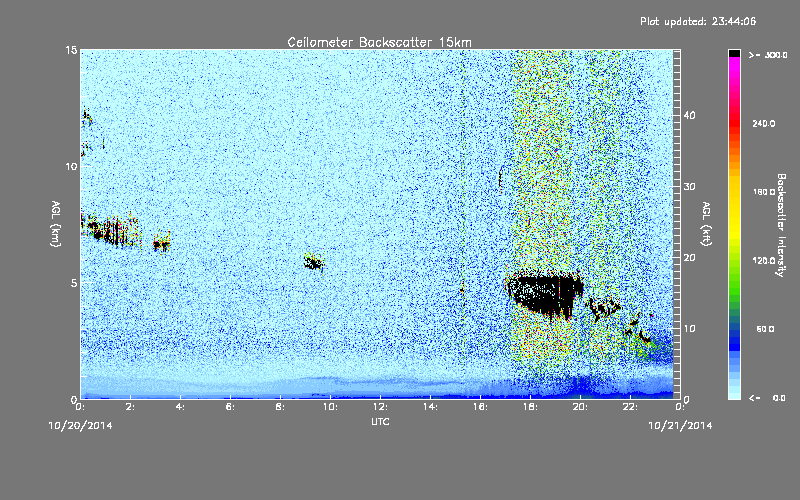Screen dimensions: 800x500
Task: Click the right 'AGL (kft)' axis label
Action: (706, 223)
